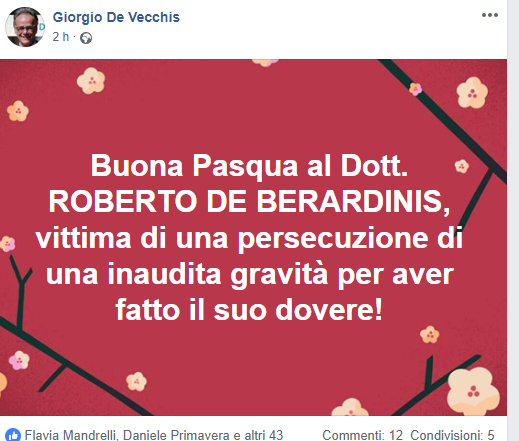The image size is (519, 441).
Task: Click the cream flower near post top-left
Action: coord(91,80)
